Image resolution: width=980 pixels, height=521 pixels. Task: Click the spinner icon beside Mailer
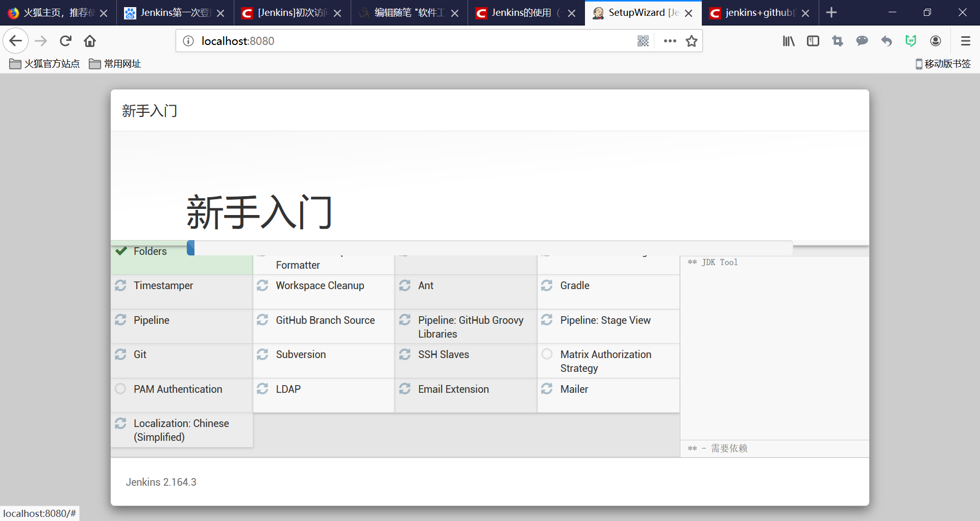[x=547, y=389]
